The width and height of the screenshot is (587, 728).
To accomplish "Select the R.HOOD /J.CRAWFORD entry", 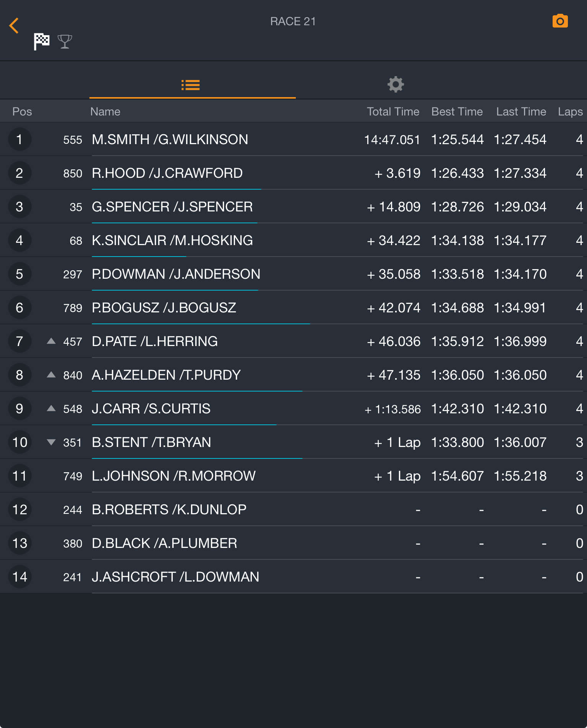I will click(293, 173).
